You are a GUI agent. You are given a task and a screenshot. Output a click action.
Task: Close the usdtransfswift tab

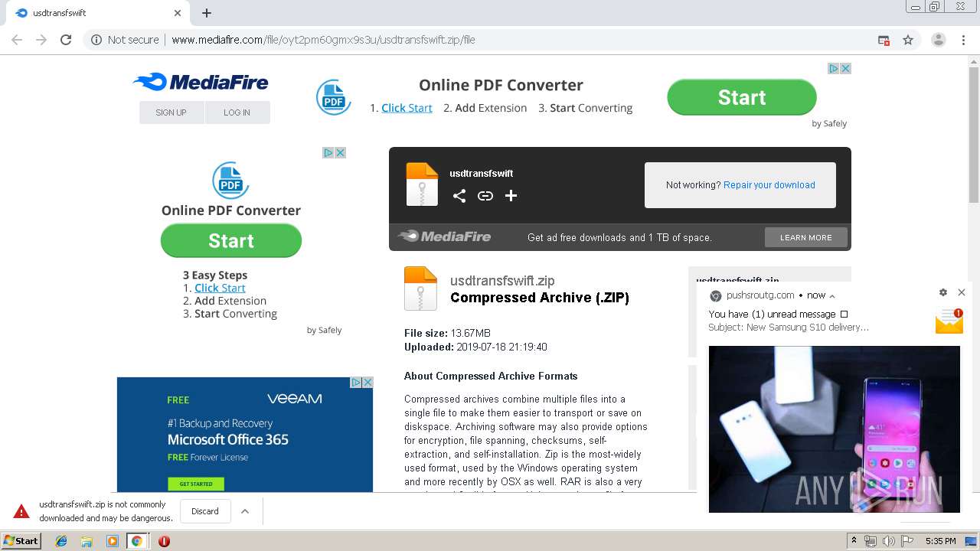[x=178, y=13]
